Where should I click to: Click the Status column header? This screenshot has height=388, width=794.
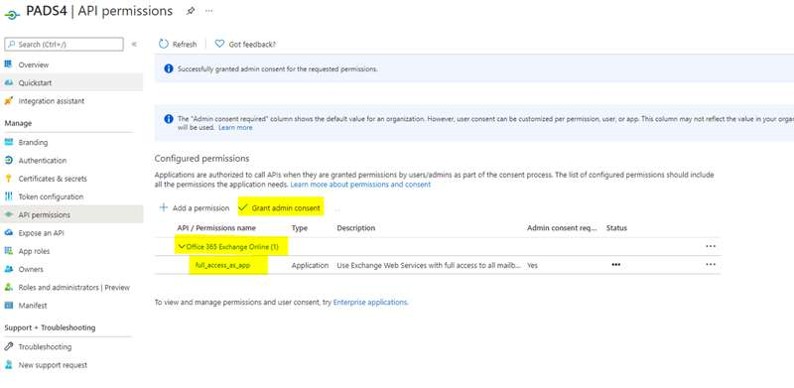pos(616,228)
